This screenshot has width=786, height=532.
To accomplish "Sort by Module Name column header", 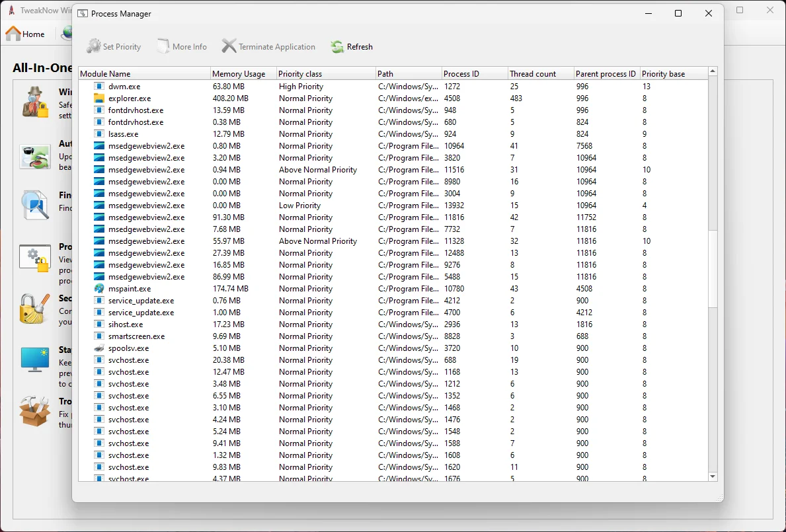I will pos(106,74).
